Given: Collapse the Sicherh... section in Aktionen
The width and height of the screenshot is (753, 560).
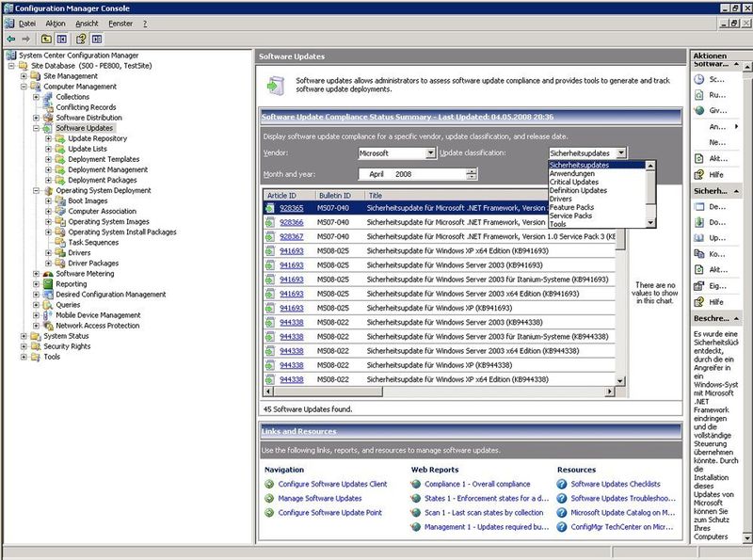Looking at the screenshot, I should 736,191.
